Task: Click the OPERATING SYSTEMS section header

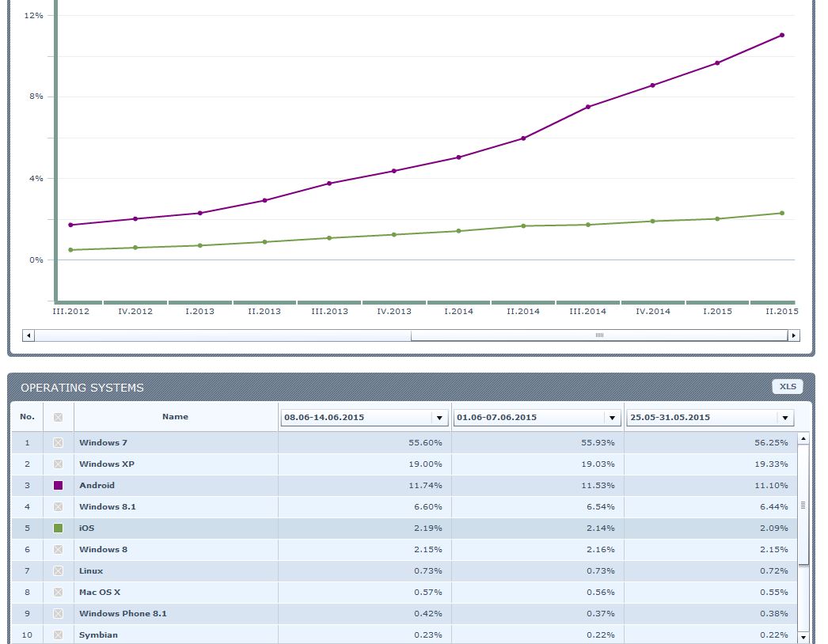Action: [82, 388]
